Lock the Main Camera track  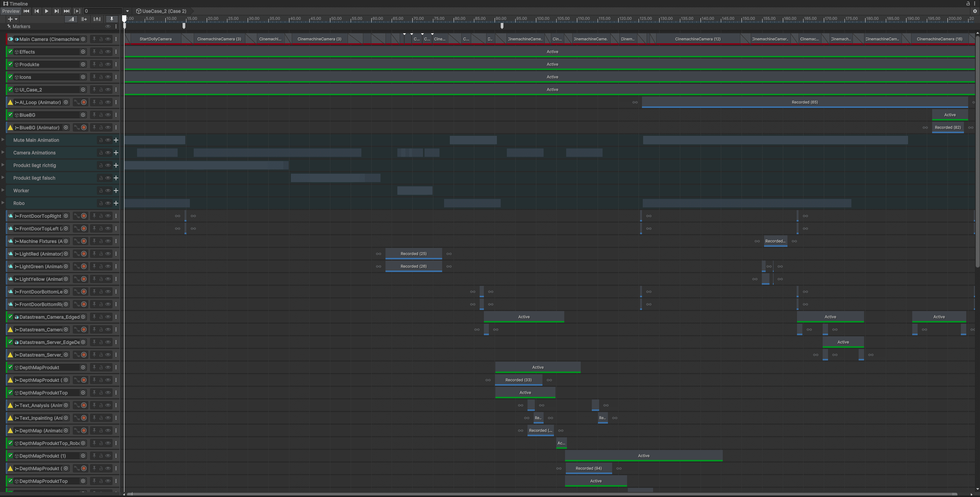click(101, 39)
